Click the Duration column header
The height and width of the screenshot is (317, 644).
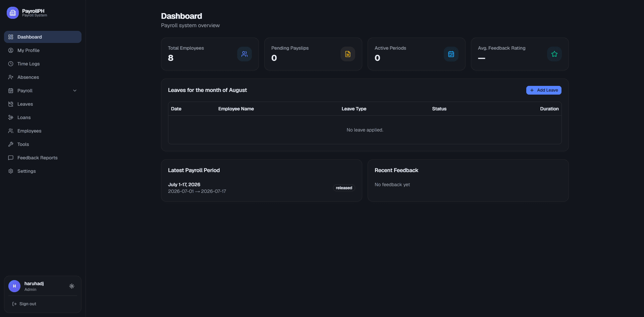tap(549, 109)
